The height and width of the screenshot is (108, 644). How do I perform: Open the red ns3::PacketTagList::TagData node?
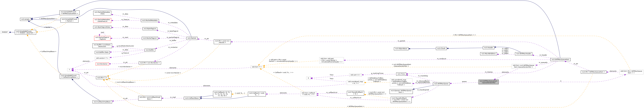coord(102,38)
